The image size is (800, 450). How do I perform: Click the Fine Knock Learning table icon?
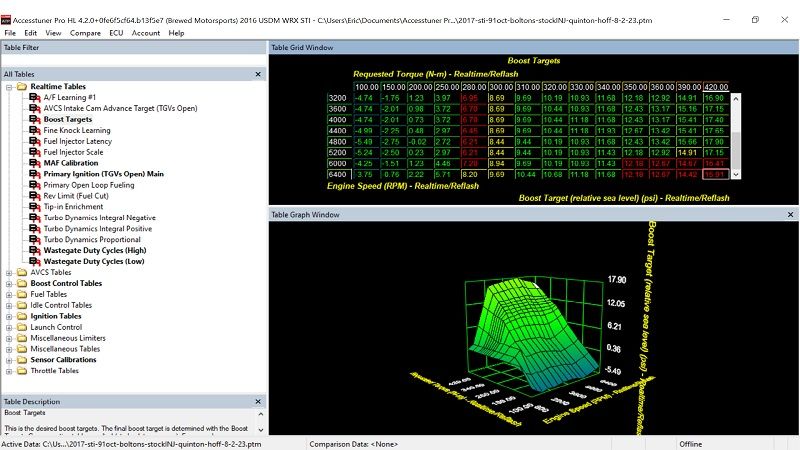(35, 130)
